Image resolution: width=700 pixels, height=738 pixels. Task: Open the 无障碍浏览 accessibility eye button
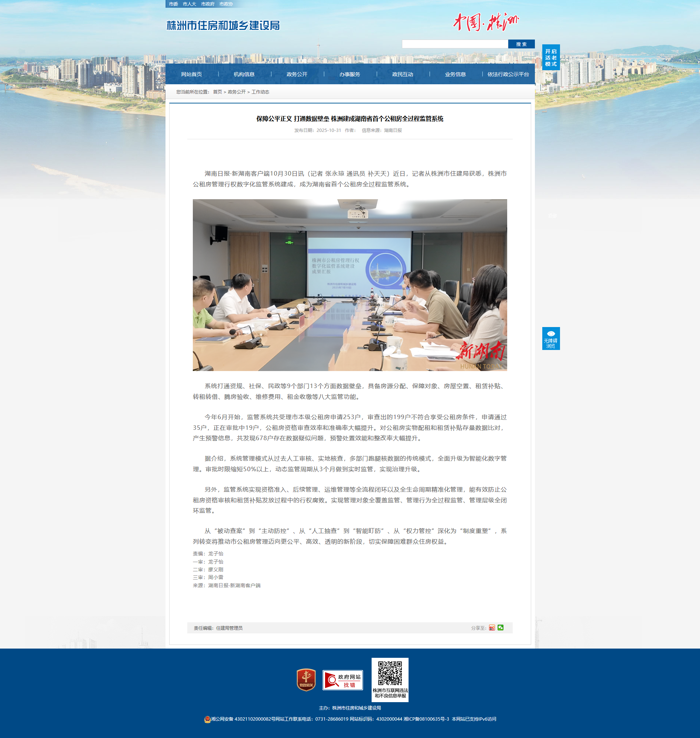551,339
